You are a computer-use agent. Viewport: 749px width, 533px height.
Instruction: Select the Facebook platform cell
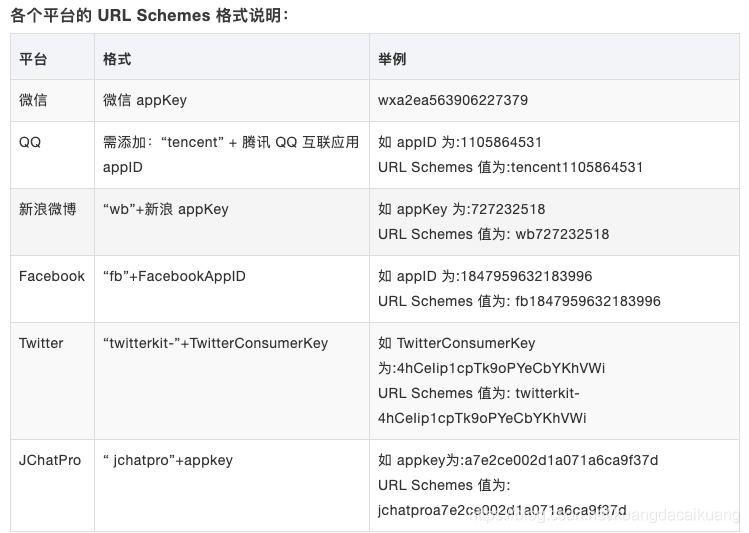(52, 276)
